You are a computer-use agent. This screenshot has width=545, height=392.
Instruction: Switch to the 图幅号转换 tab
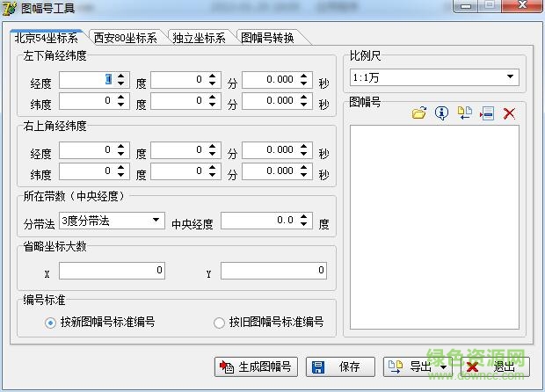(x=266, y=38)
